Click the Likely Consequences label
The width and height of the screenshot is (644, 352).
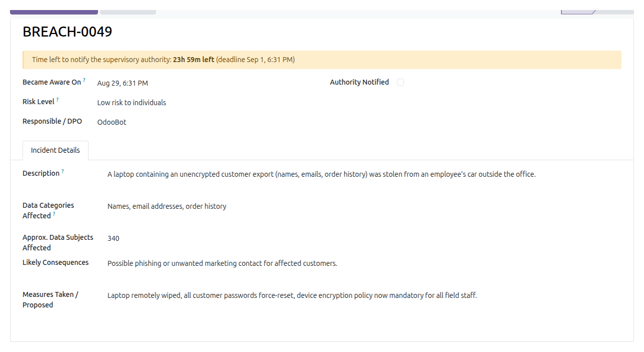(55, 262)
